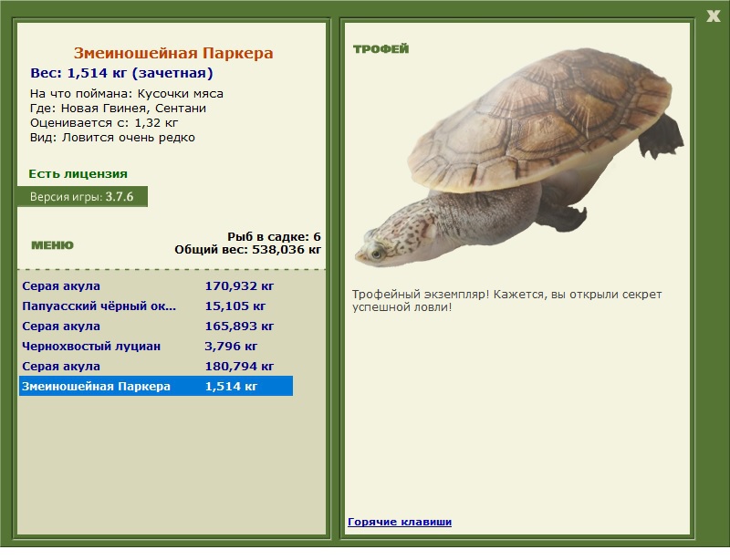Click the Версия игры 3.7.6 banner
The height and width of the screenshot is (560, 730).
point(82,196)
